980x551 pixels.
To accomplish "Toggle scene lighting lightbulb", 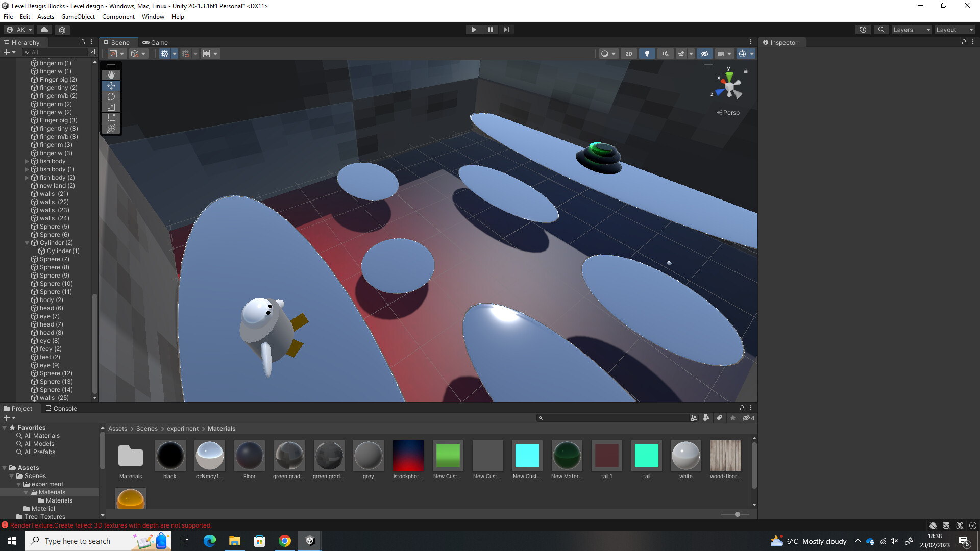I will pyautogui.click(x=647, y=54).
